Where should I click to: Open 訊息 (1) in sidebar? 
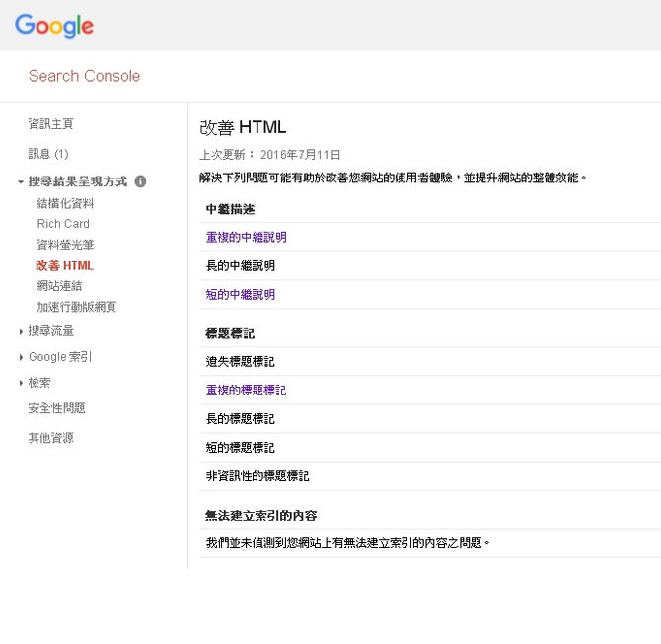click(x=48, y=154)
